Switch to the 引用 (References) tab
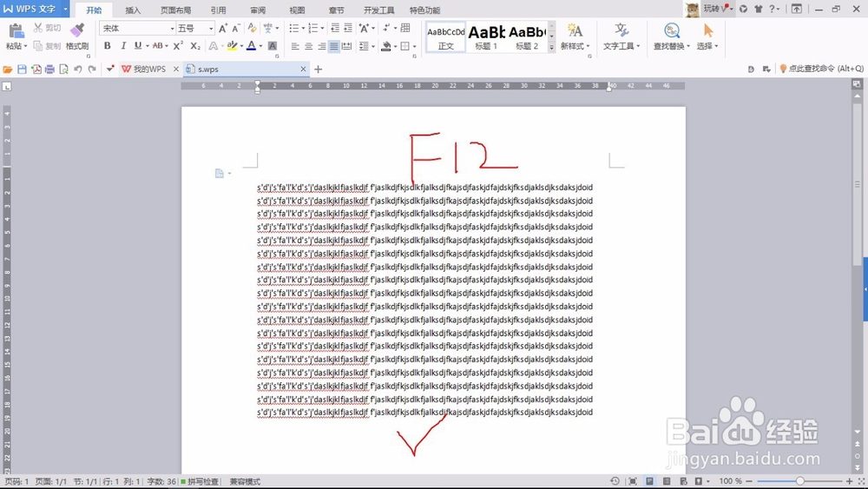The width and height of the screenshot is (868, 489). [x=218, y=10]
